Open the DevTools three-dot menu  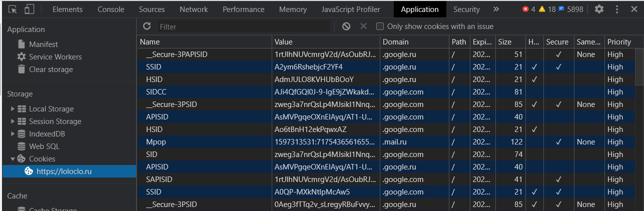(x=616, y=9)
